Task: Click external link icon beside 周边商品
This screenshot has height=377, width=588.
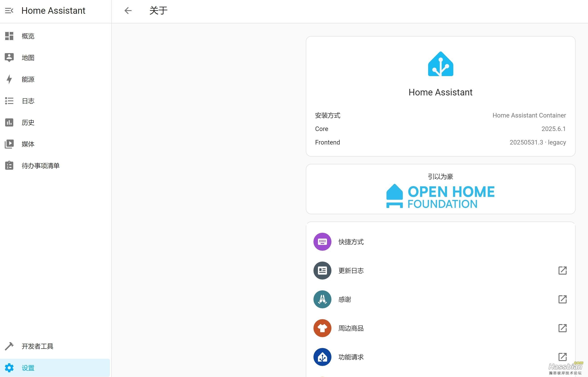Action: [x=562, y=328]
